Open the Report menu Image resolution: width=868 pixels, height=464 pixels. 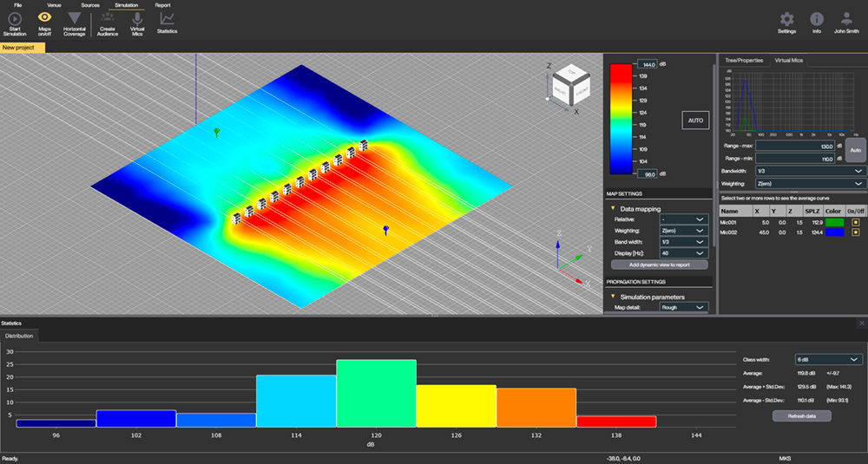(162, 5)
